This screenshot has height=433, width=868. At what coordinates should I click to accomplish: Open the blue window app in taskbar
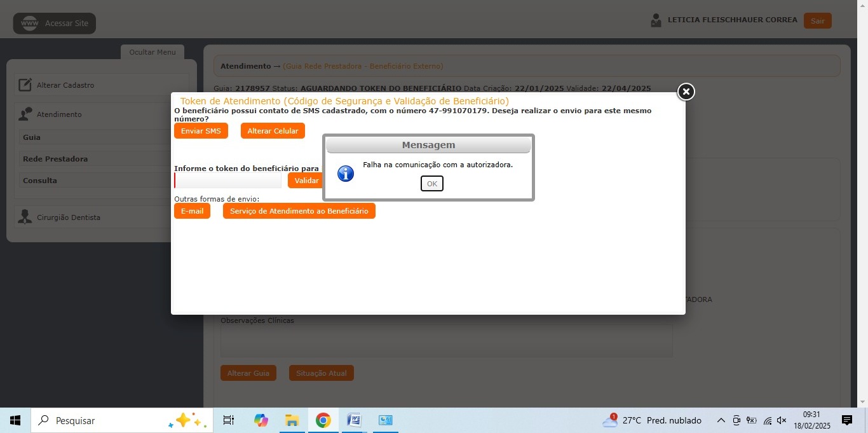(x=385, y=420)
